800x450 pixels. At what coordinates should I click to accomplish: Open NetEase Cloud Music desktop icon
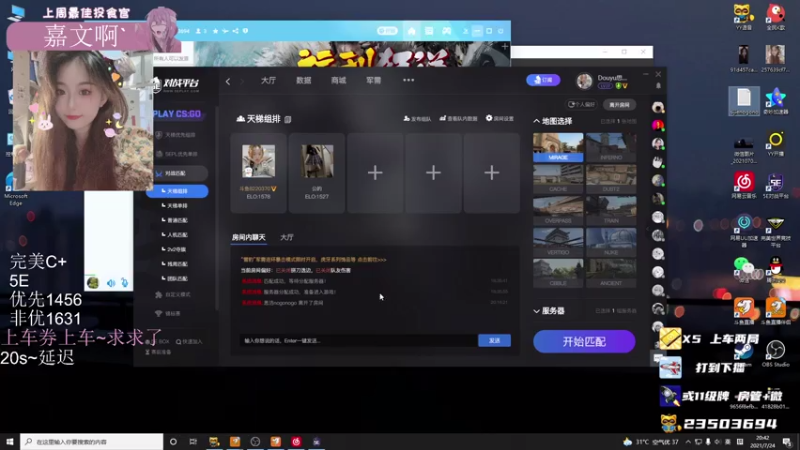(x=744, y=187)
